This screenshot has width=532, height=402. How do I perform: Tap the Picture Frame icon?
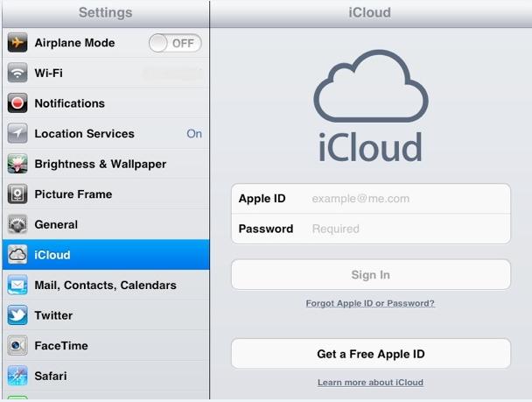coord(17,194)
